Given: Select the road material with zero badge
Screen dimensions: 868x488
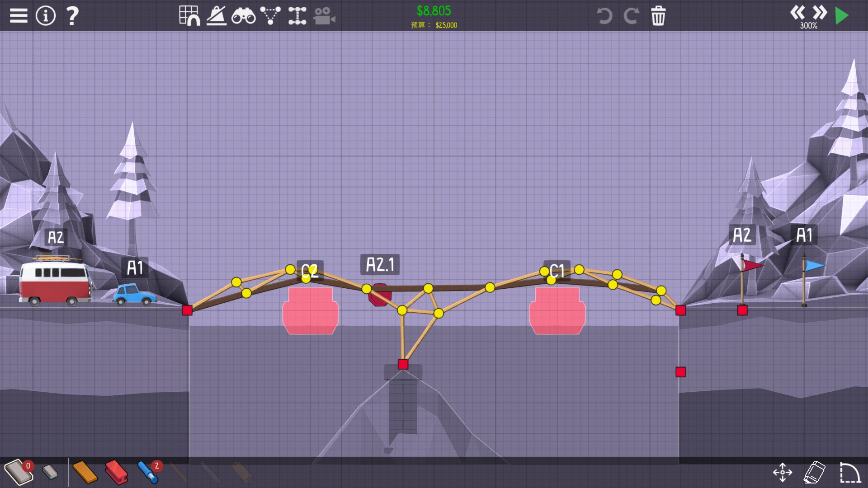Looking at the screenshot, I should click(x=18, y=472).
